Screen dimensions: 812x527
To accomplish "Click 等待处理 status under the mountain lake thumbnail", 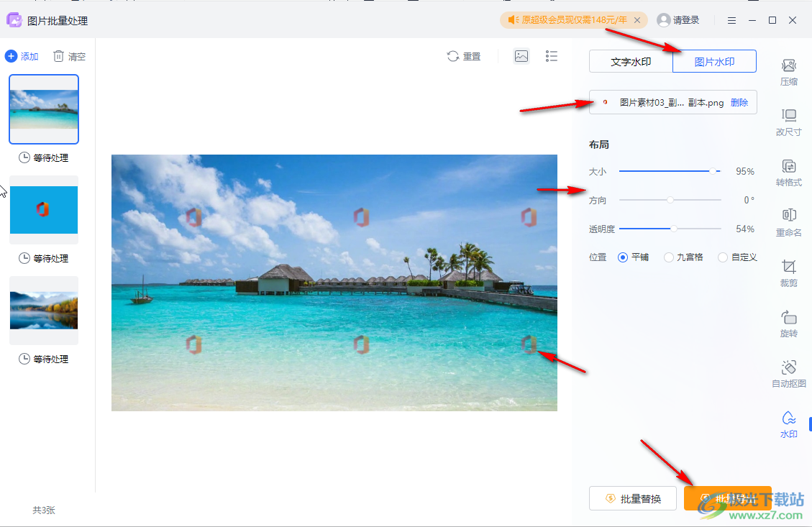I will pyautogui.click(x=44, y=359).
